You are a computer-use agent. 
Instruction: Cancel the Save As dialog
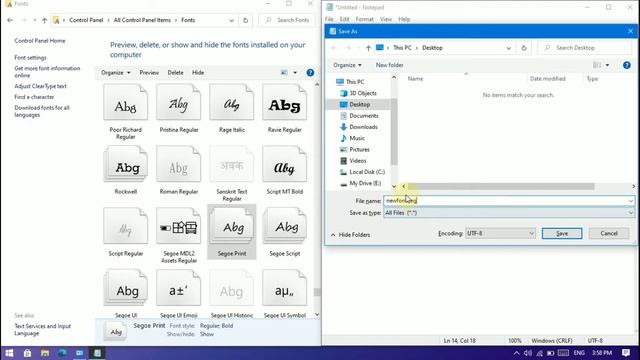(609, 233)
